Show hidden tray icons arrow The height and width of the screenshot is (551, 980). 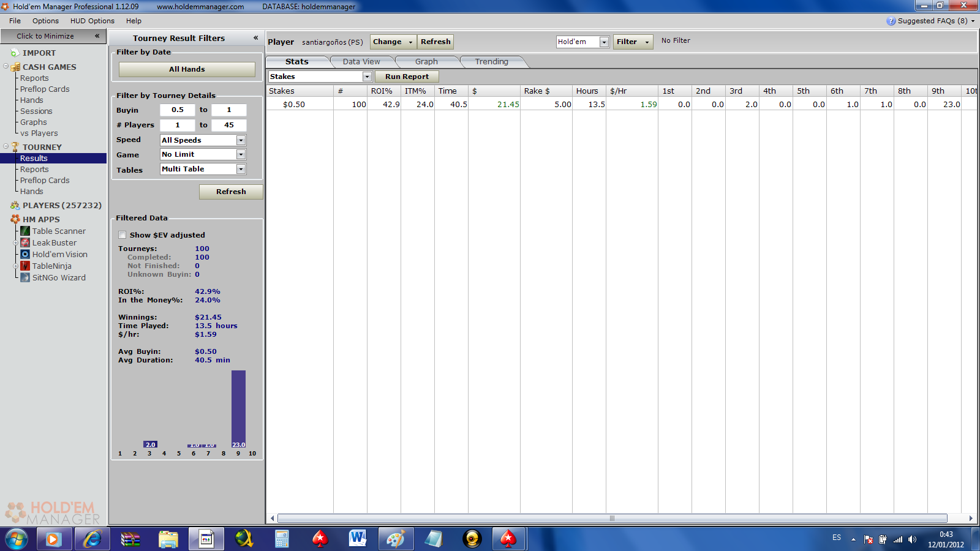853,539
